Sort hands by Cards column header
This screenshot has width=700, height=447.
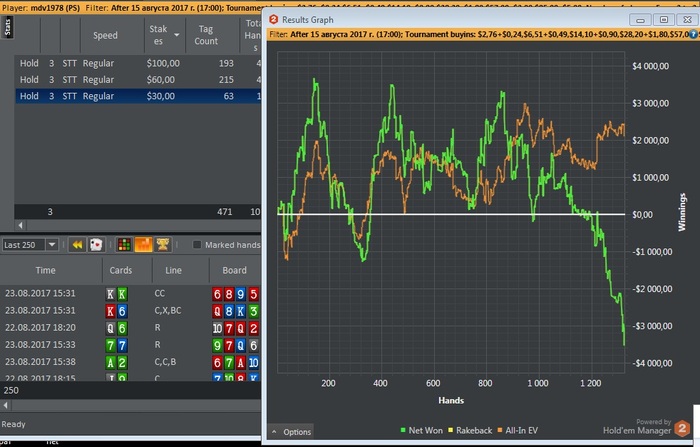[x=121, y=270]
